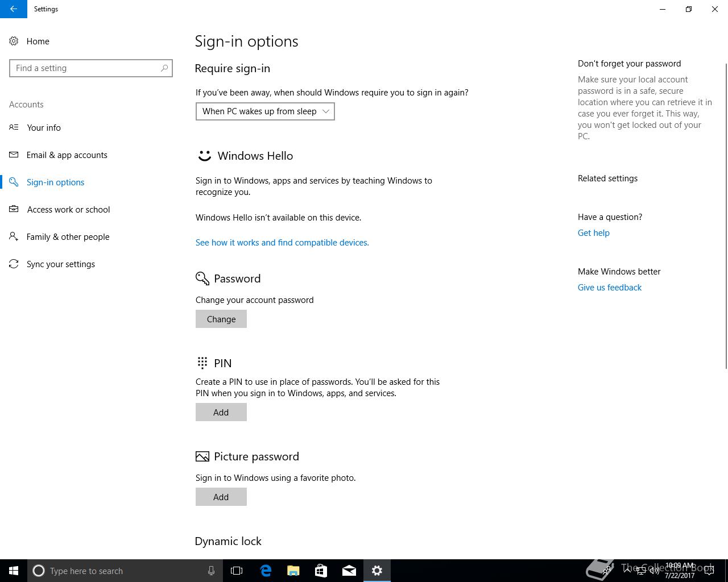The image size is (728, 582).
Task: Click the Task View icon
Action: tap(237, 571)
